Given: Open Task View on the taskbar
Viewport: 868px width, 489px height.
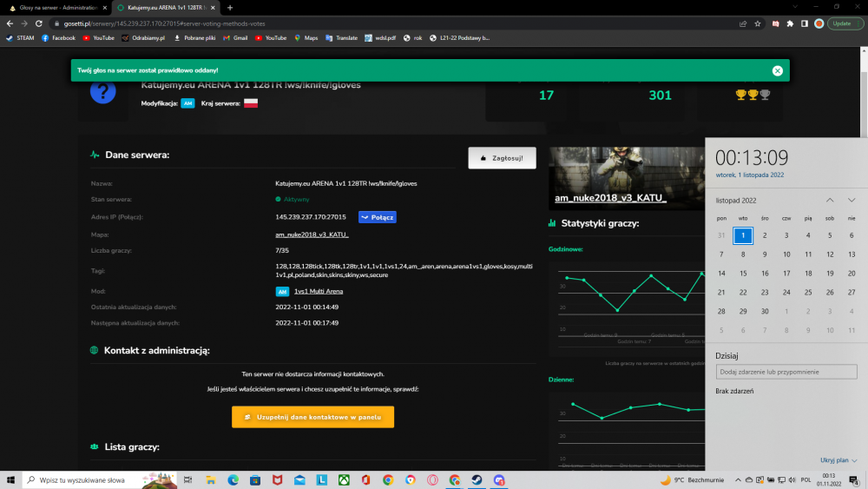Looking at the screenshot, I should point(187,480).
